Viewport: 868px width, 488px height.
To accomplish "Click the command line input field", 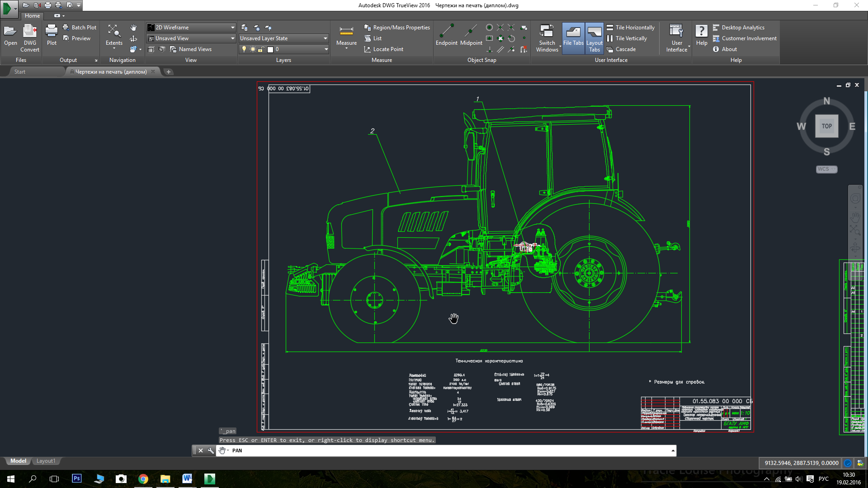I will (x=445, y=450).
